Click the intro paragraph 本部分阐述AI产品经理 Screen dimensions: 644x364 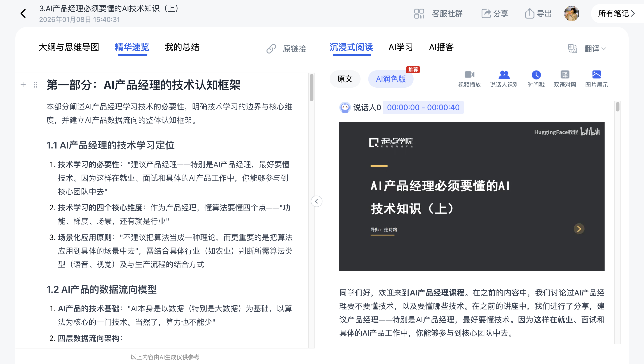[169, 113]
